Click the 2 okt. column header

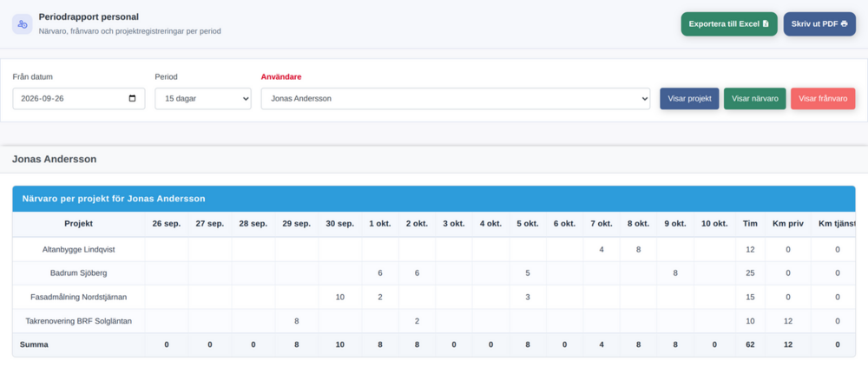pos(417,224)
